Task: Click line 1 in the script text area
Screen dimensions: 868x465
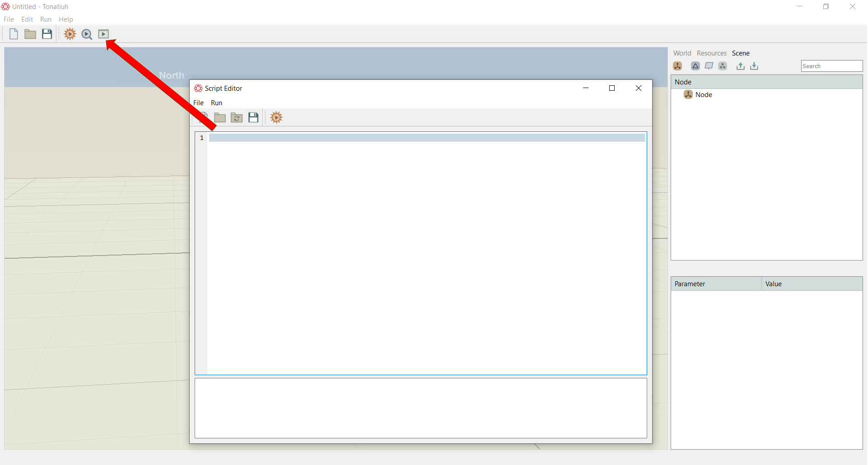Action: pos(427,138)
